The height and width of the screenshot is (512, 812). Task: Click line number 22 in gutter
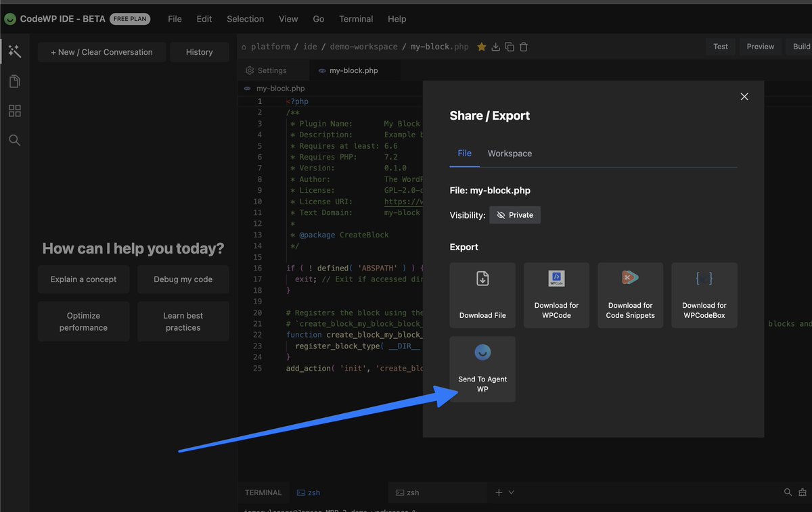pos(257,335)
